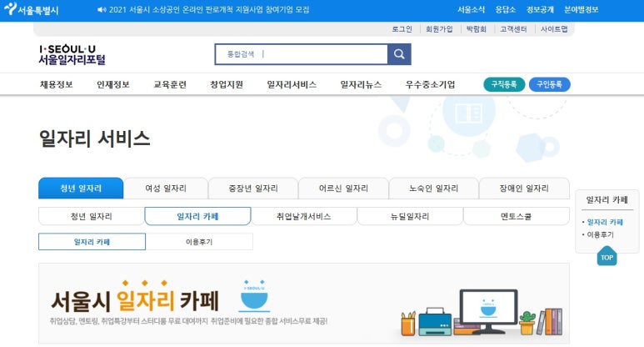This screenshot has width=644, height=347.
Task: Select the 일자리 카페 second-row sub-tab
Action: pyautogui.click(x=197, y=216)
